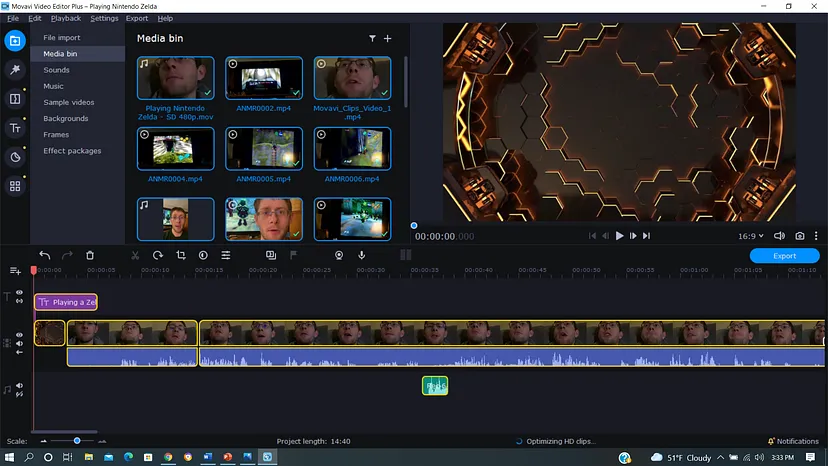Record voiceover with microphone icon
The height and width of the screenshot is (466, 828).
(x=362, y=256)
